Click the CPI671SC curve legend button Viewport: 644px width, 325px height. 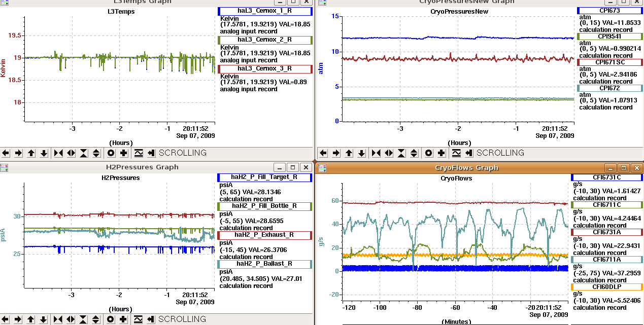tap(609, 62)
